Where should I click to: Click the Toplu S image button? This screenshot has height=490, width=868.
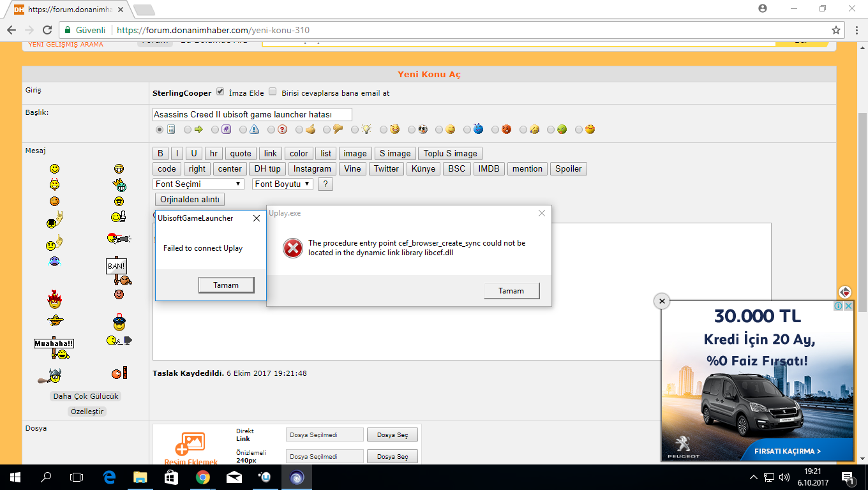click(450, 153)
